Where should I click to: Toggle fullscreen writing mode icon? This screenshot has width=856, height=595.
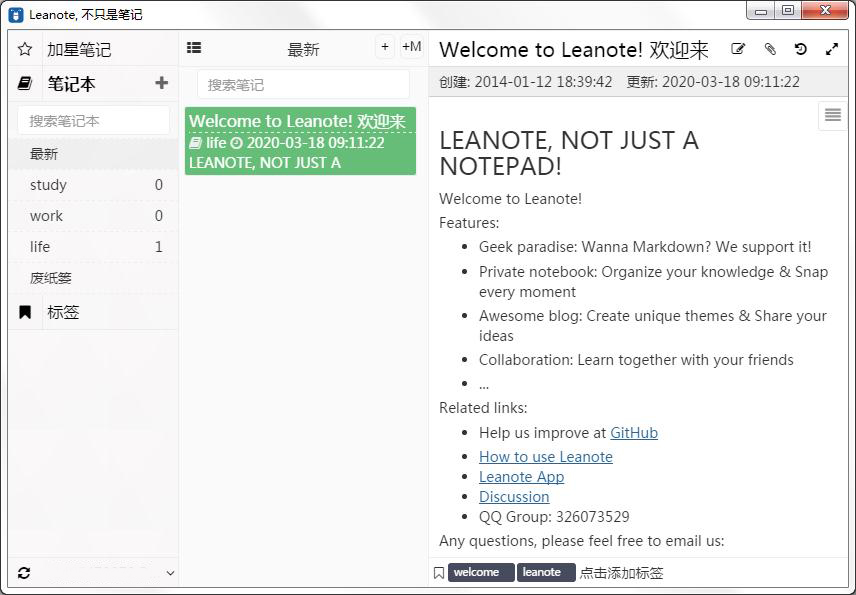tap(832, 49)
